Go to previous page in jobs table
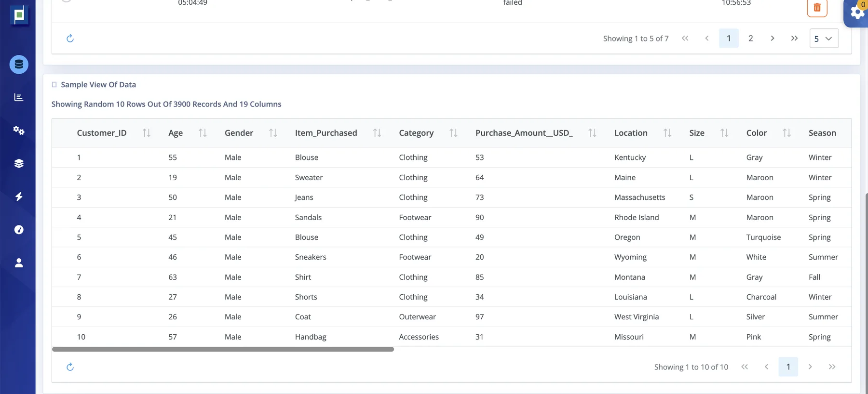The width and height of the screenshot is (868, 394). 707,39
